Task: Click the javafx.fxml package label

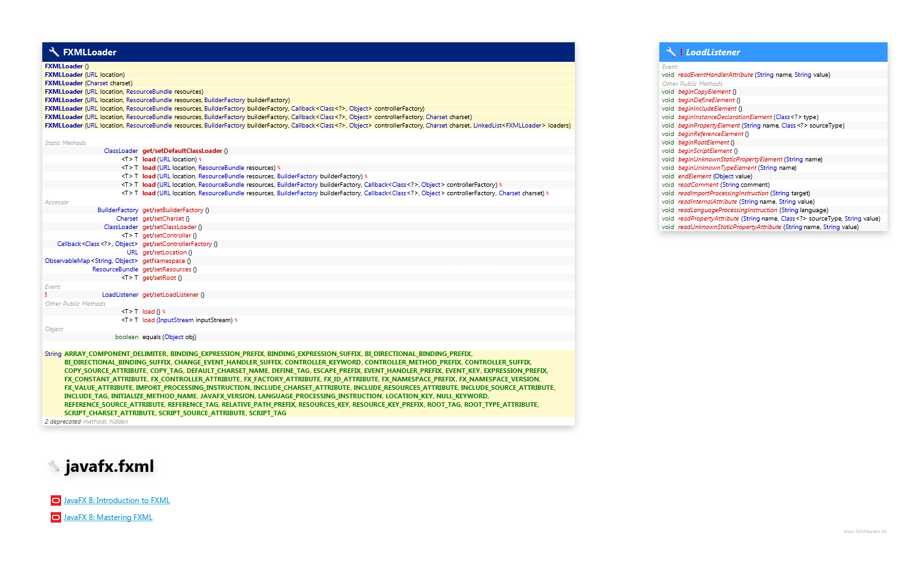Action: (x=109, y=466)
